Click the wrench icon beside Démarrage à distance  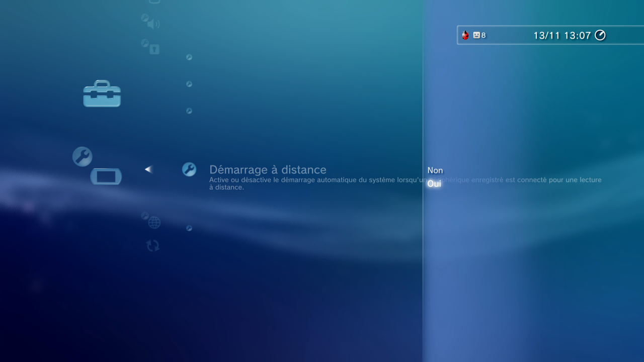[189, 169]
